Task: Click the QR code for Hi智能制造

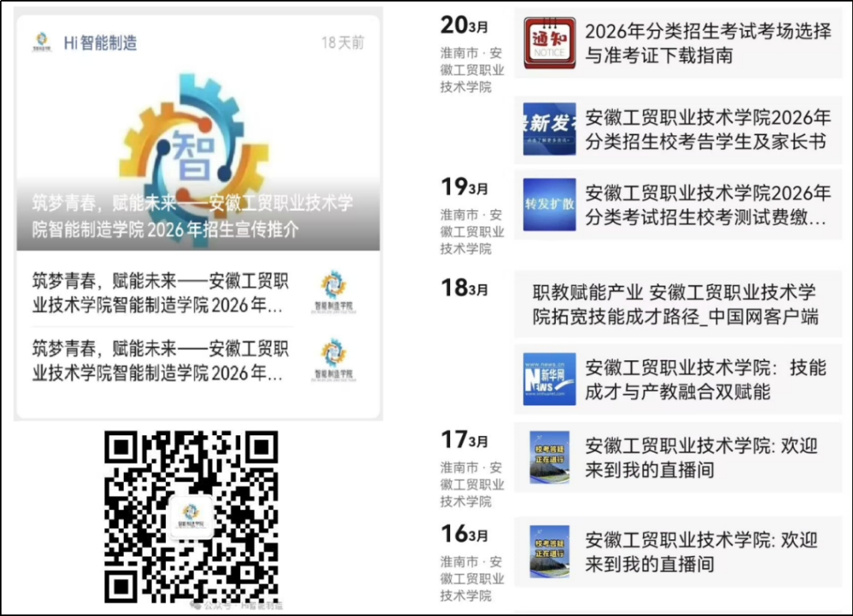Action: [x=191, y=517]
